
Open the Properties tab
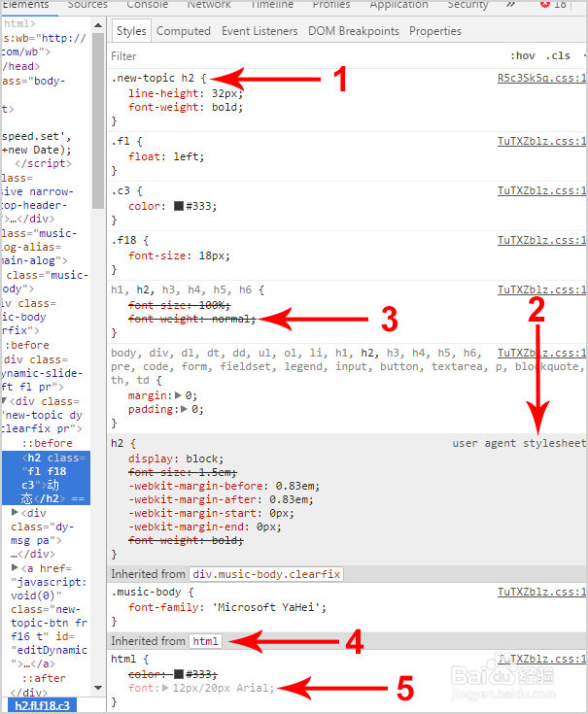[x=435, y=31]
